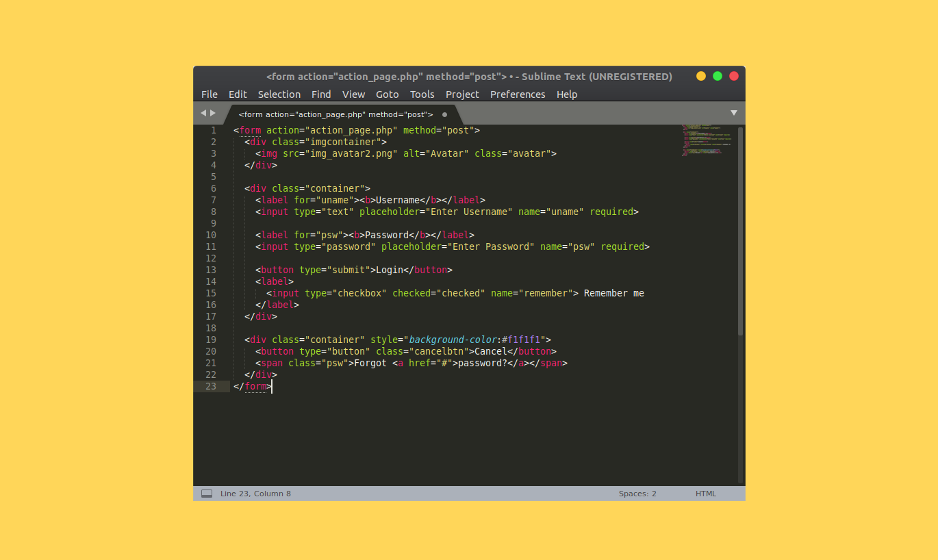Viewport: 938px width, 560px height.
Task: Maximize window with green button
Action: pyautogui.click(x=718, y=76)
